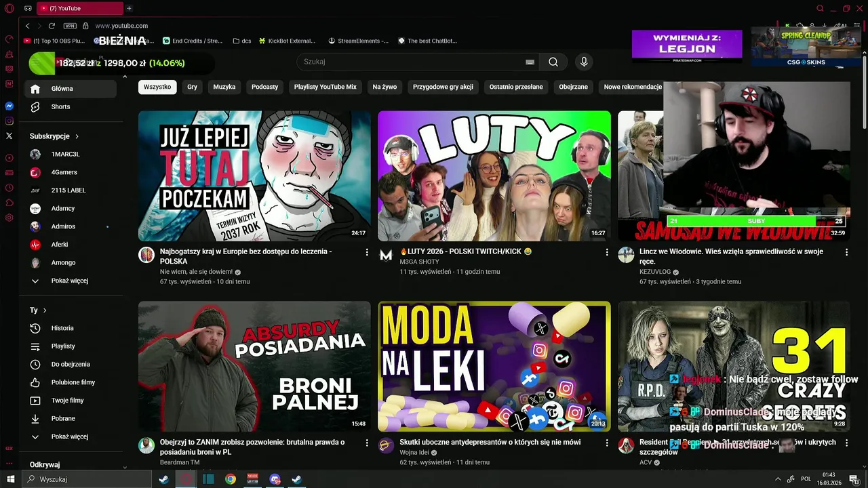Open the KickBot External bookmark
This screenshot has width=868, height=488.
click(287, 41)
